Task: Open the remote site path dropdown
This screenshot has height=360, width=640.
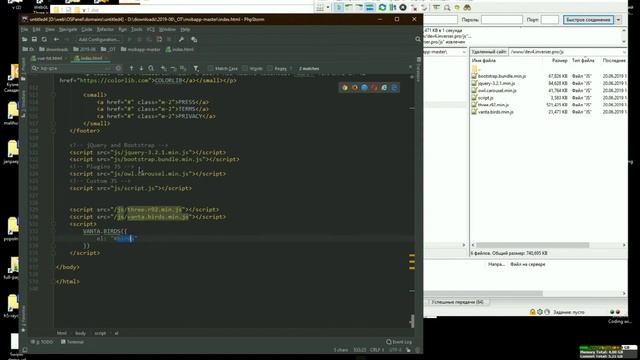Action: point(624,52)
